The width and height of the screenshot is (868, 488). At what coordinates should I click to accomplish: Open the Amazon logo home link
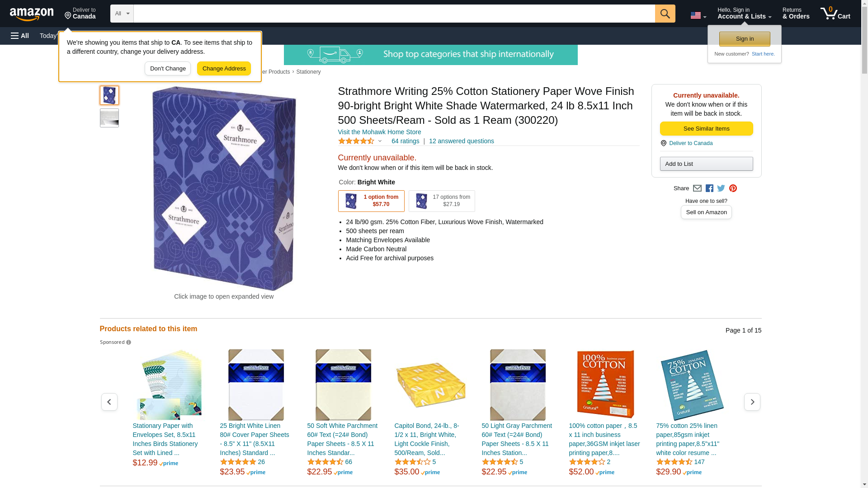pos(32,14)
